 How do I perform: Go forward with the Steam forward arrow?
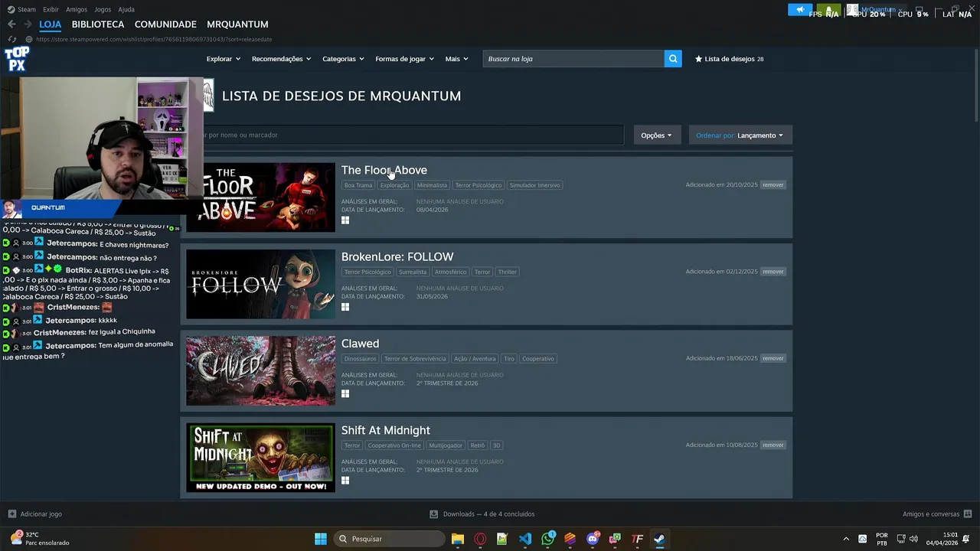(x=28, y=24)
